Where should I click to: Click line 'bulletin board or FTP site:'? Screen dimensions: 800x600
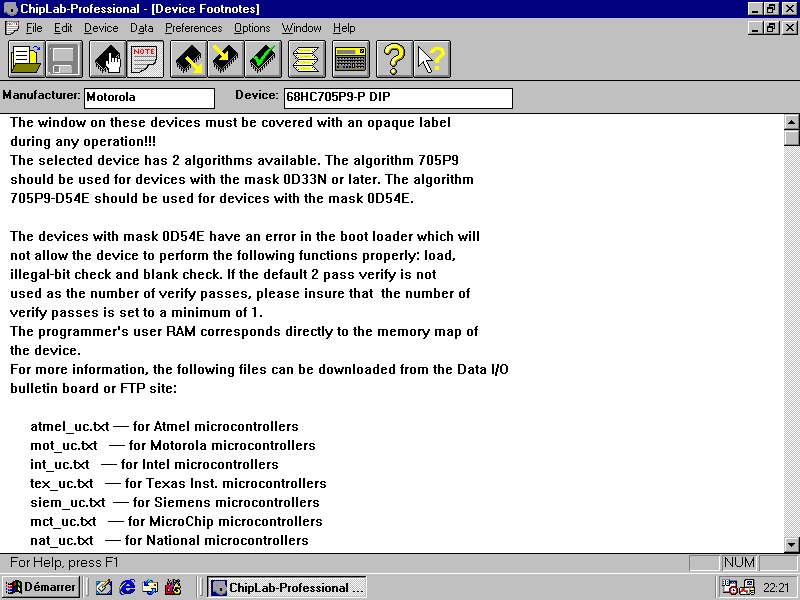point(93,388)
